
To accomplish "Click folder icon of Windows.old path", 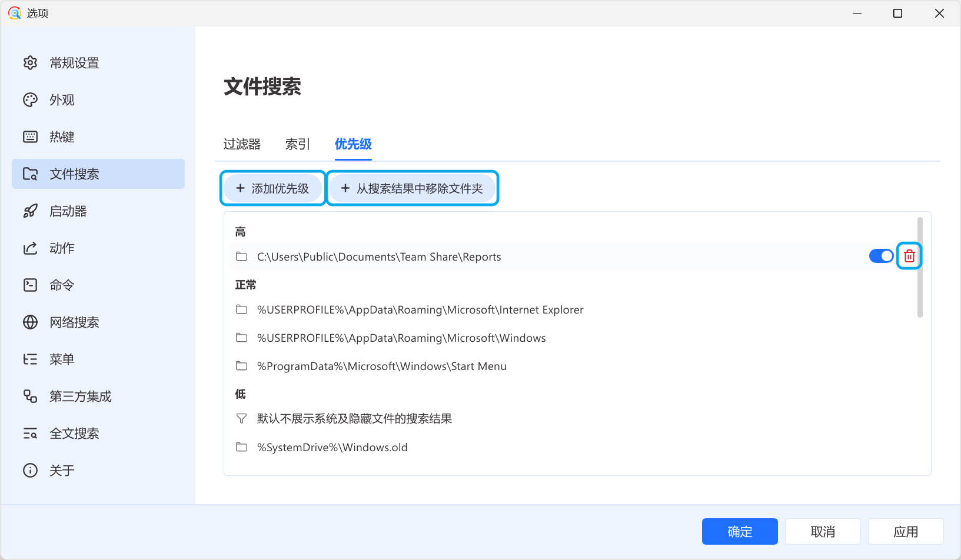I will (241, 447).
